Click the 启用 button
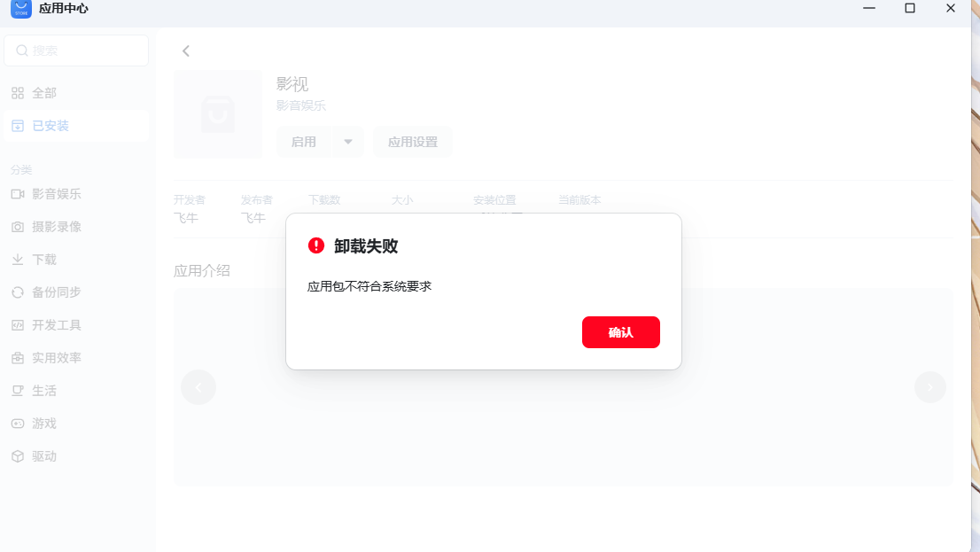Image resolution: width=980 pixels, height=552 pixels. tap(304, 142)
